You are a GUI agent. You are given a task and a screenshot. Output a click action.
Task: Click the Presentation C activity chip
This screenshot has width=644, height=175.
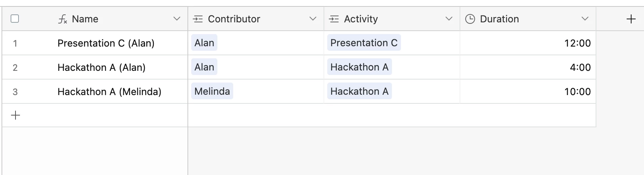tap(364, 43)
